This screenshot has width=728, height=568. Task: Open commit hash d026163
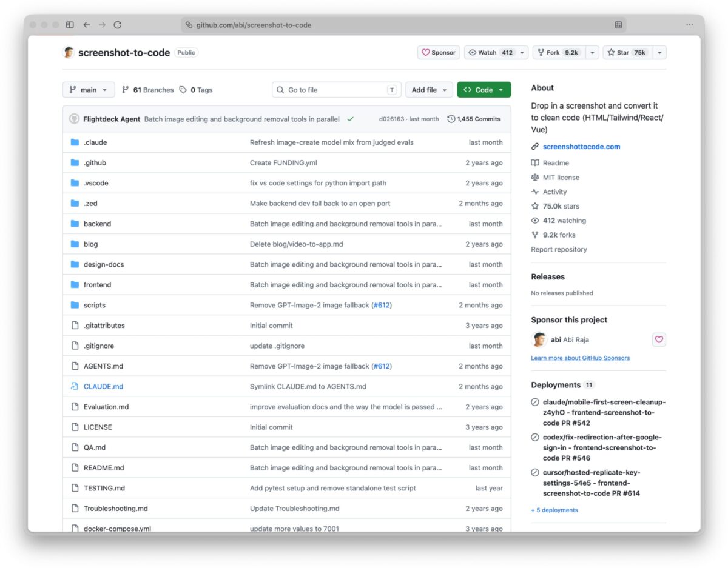[x=391, y=119]
